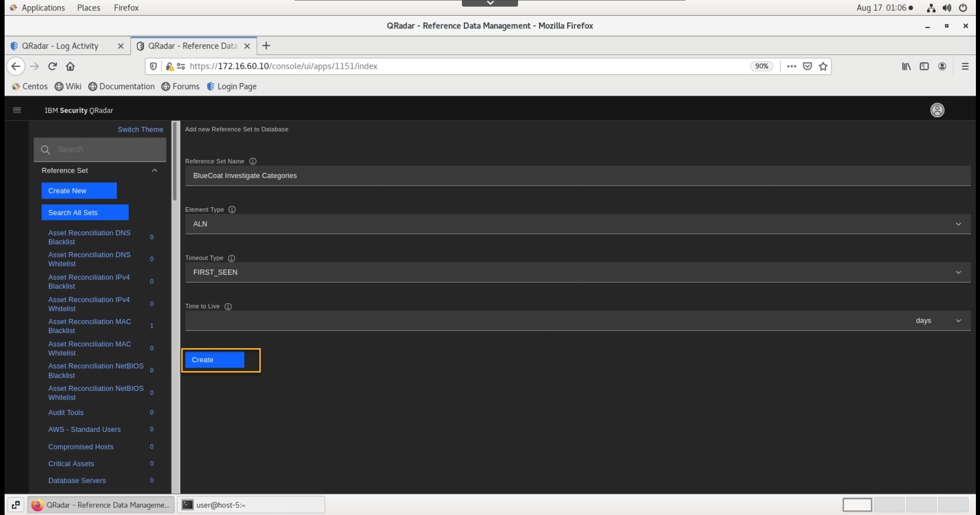This screenshot has width=980, height=515.
Task: Open the days unit dropdown
Action: click(938, 321)
